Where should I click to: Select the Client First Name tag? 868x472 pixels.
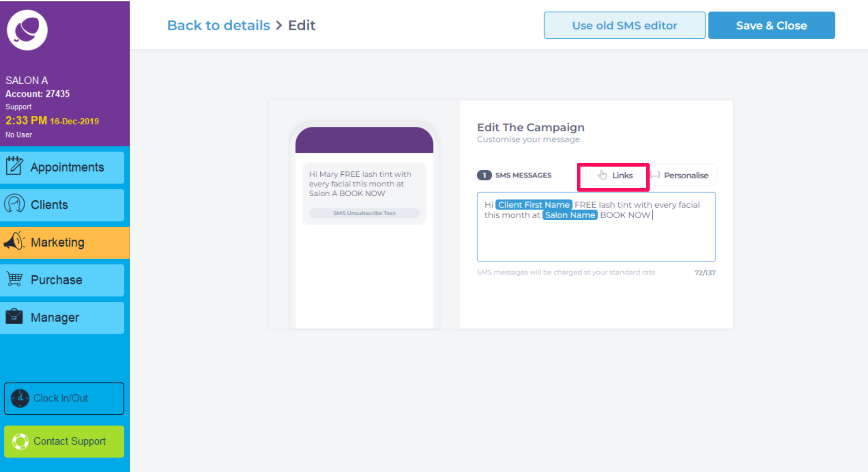pos(534,205)
